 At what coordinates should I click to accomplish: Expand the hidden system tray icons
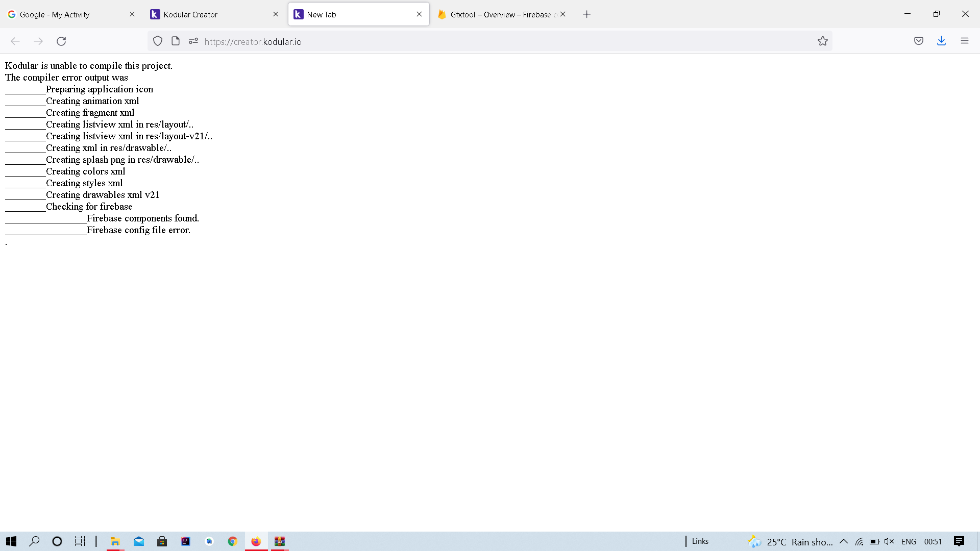[844, 541]
